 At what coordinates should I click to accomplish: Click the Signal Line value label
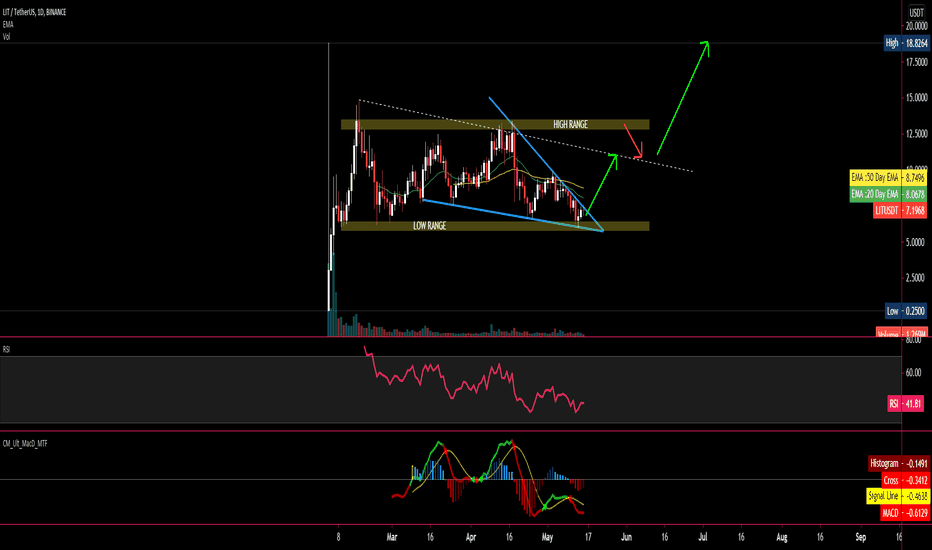click(897, 496)
